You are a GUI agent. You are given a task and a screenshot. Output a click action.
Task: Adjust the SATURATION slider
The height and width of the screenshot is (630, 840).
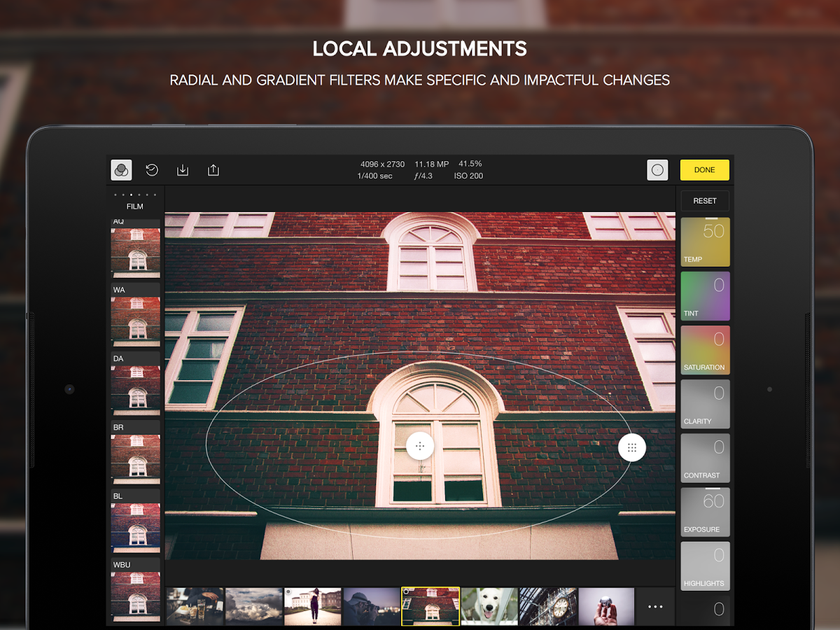pos(704,349)
